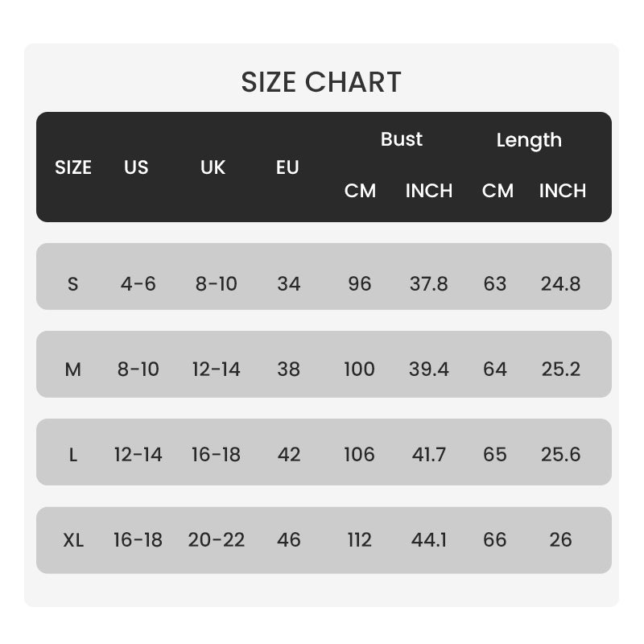Click the Bust header label

pyautogui.click(x=401, y=139)
